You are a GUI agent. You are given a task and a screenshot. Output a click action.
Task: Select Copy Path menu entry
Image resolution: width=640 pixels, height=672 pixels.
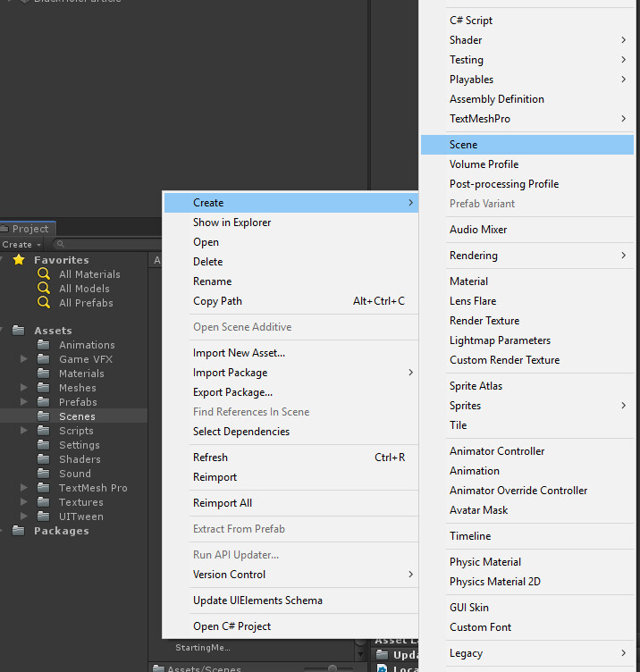[291, 301]
